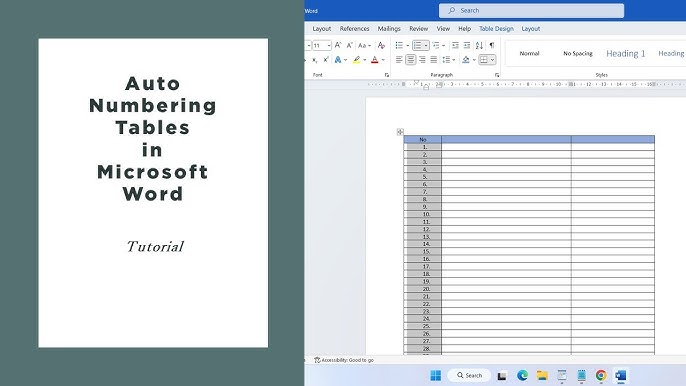Image resolution: width=686 pixels, height=386 pixels.
Task: Open the font size dropdown
Action: coord(329,46)
